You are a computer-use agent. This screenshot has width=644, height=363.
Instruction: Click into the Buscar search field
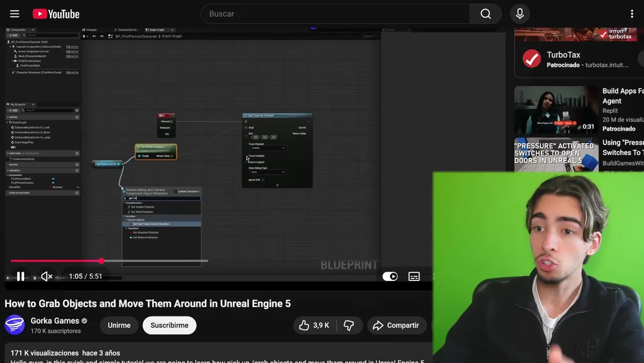click(x=335, y=14)
